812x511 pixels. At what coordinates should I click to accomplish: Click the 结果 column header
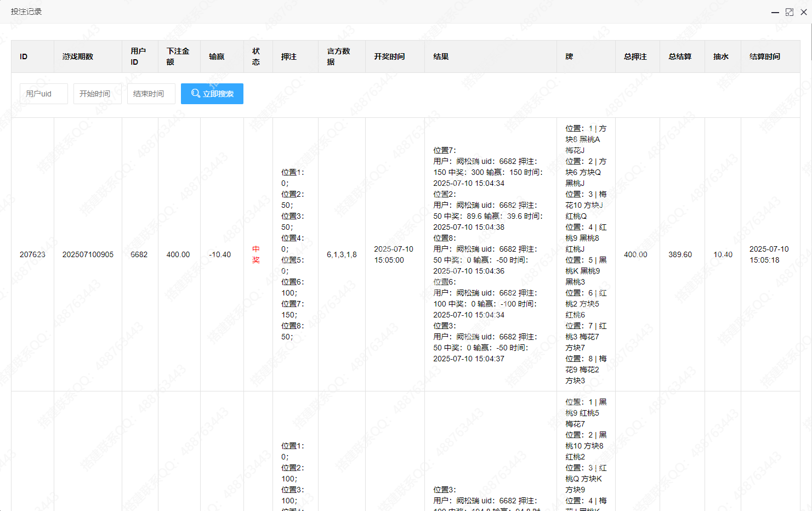[x=441, y=56]
